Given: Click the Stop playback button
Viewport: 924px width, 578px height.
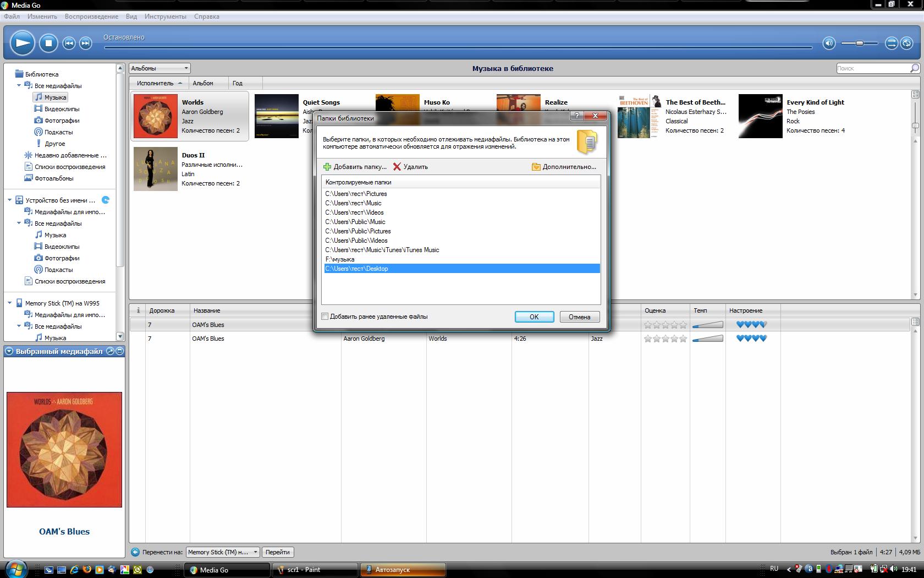Looking at the screenshot, I should (x=48, y=43).
